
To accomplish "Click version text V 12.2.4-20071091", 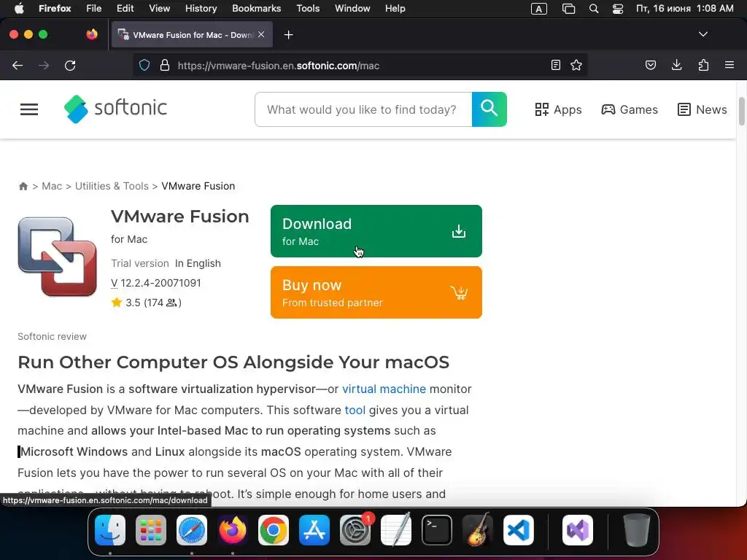I will pos(156,283).
